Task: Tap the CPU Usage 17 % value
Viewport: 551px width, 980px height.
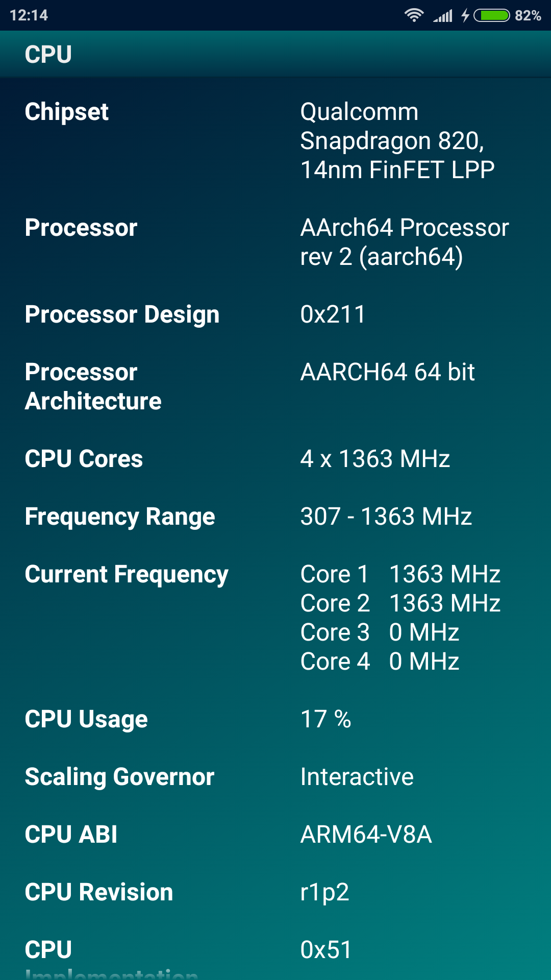Action: (326, 719)
